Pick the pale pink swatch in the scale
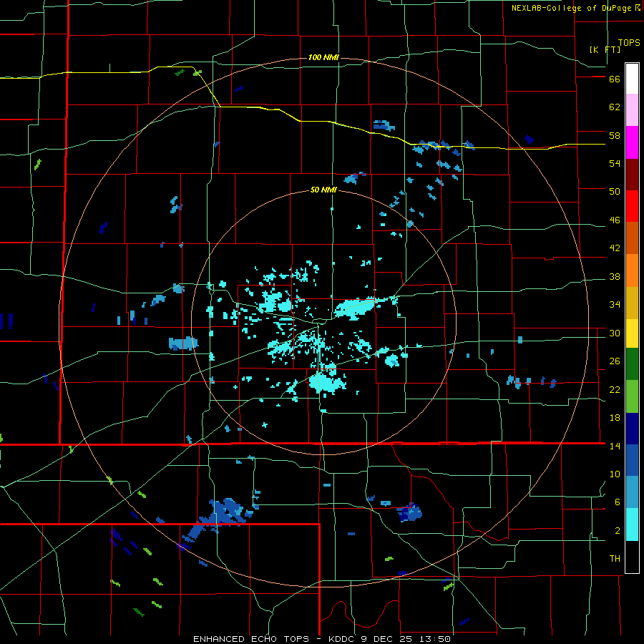 tap(632, 110)
